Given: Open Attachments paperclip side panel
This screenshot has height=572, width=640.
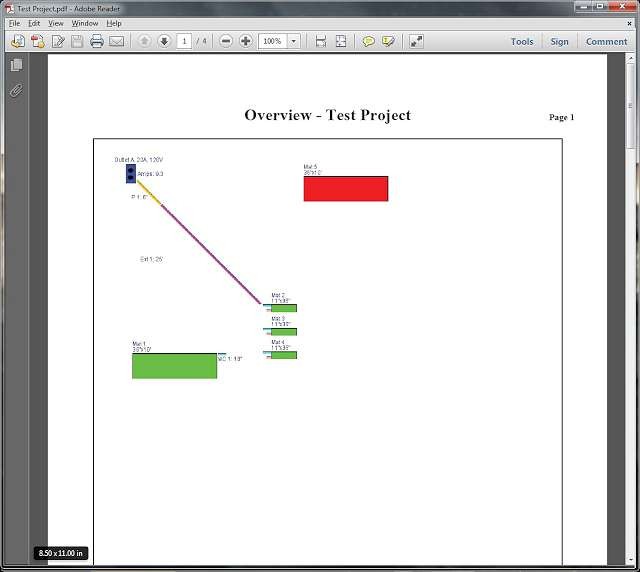Looking at the screenshot, I should tap(16, 91).
